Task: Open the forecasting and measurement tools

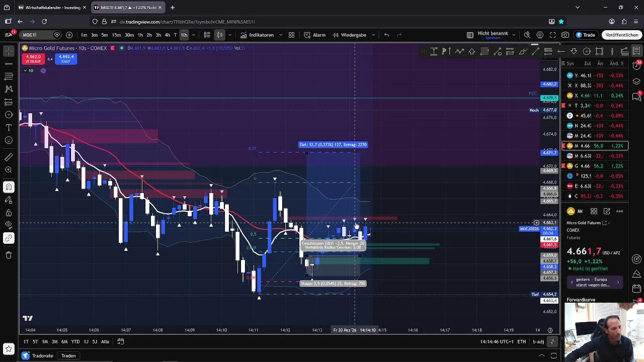Action: [9, 102]
